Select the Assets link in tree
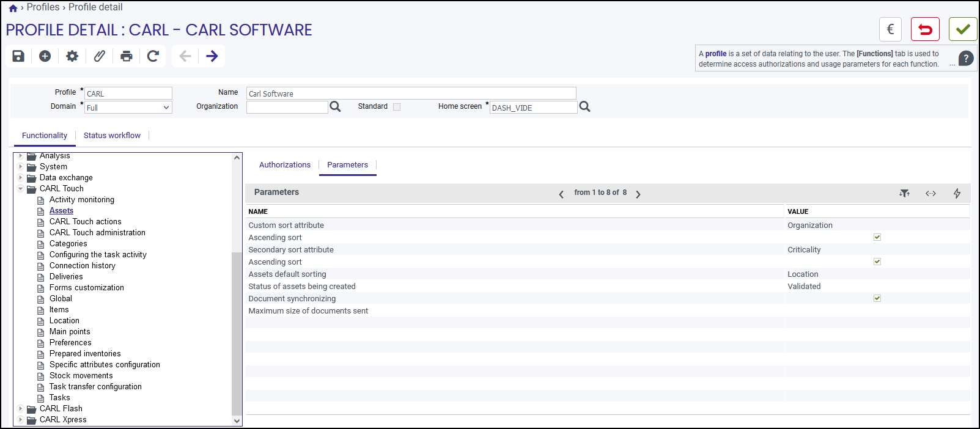 pos(61,211)
